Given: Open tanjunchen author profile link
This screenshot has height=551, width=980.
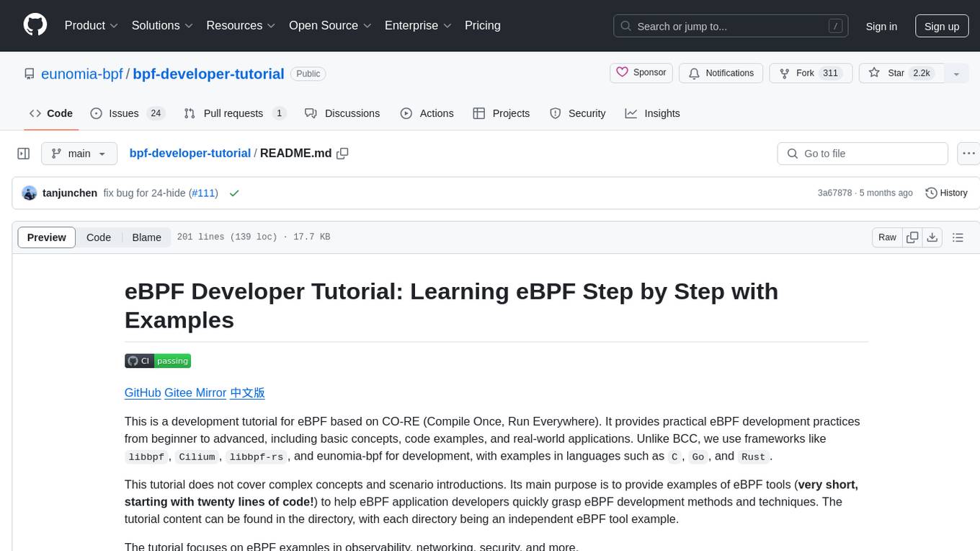Looking at the screenshot, I should 70,193.
